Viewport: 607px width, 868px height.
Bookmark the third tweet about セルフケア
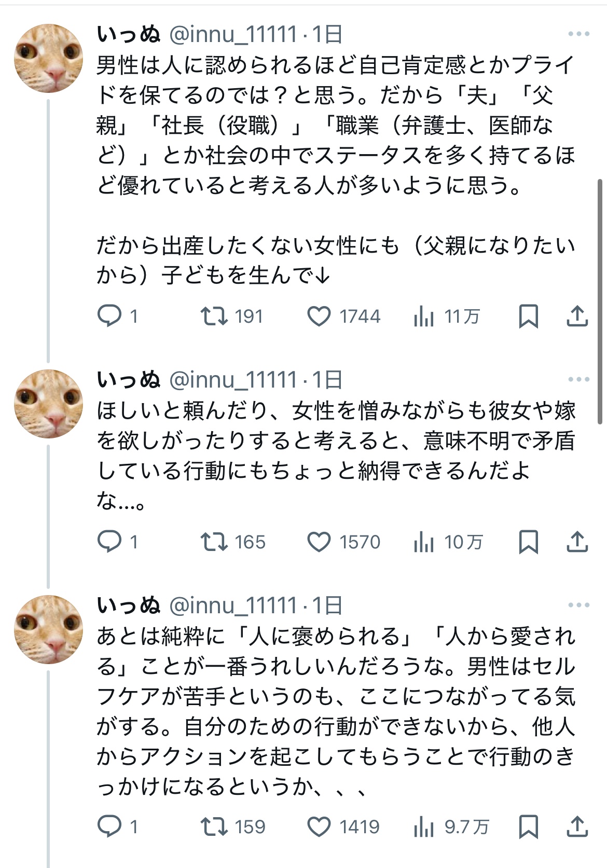point(528,826)
